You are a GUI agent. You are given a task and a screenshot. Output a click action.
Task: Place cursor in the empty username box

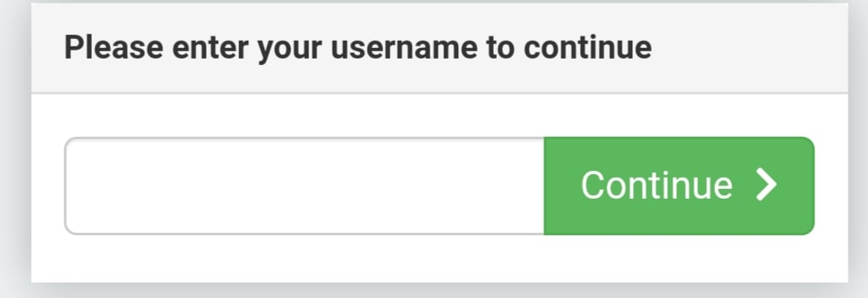[304, 186]
